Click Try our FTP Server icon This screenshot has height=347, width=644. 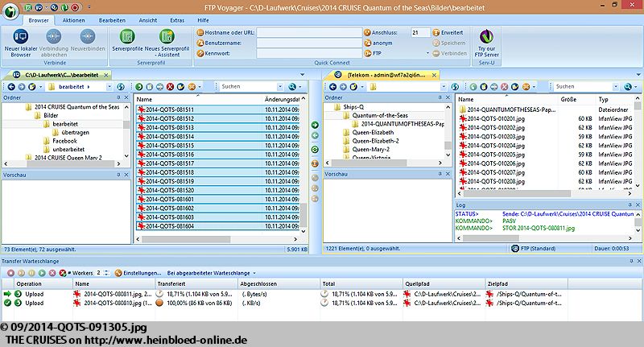[x=487, y=37]
